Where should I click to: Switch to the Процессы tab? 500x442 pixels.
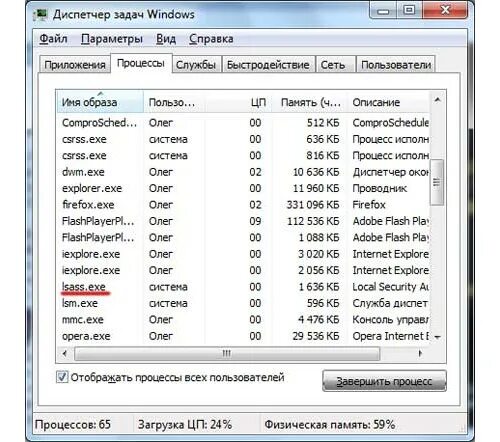(x=141, y=63)
